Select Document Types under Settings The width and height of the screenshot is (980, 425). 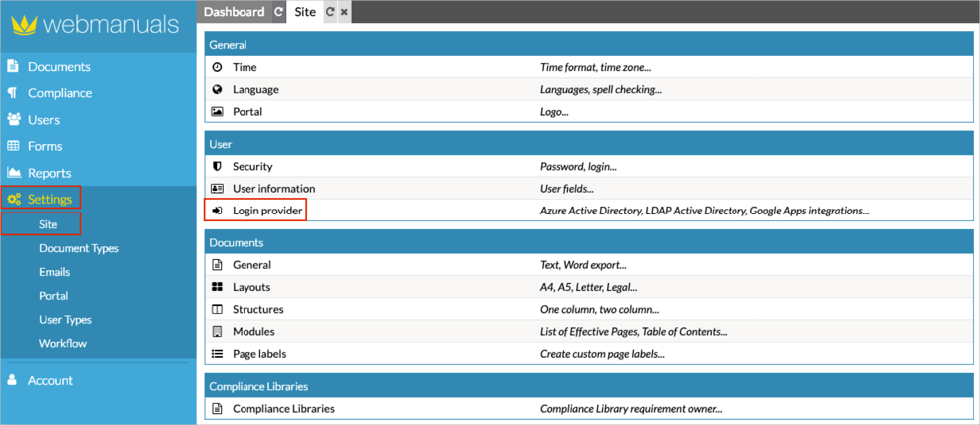tap(79, 248)
